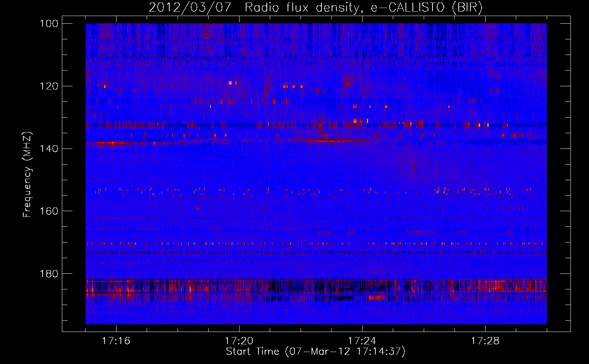Viewport: 589px width, 364px height.
Task: Click the 17:28 time tick label
Action: click(x=485, y=341)
